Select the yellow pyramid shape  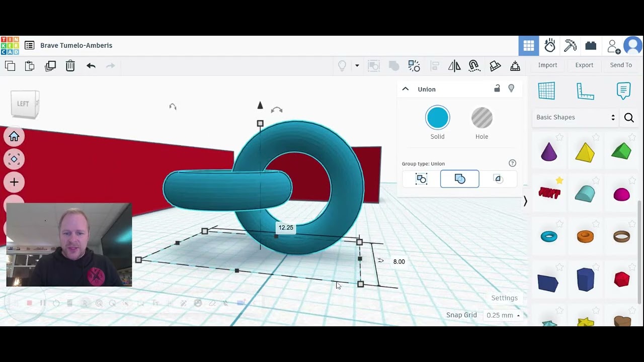pyautogui.click(x=585, y=152)
